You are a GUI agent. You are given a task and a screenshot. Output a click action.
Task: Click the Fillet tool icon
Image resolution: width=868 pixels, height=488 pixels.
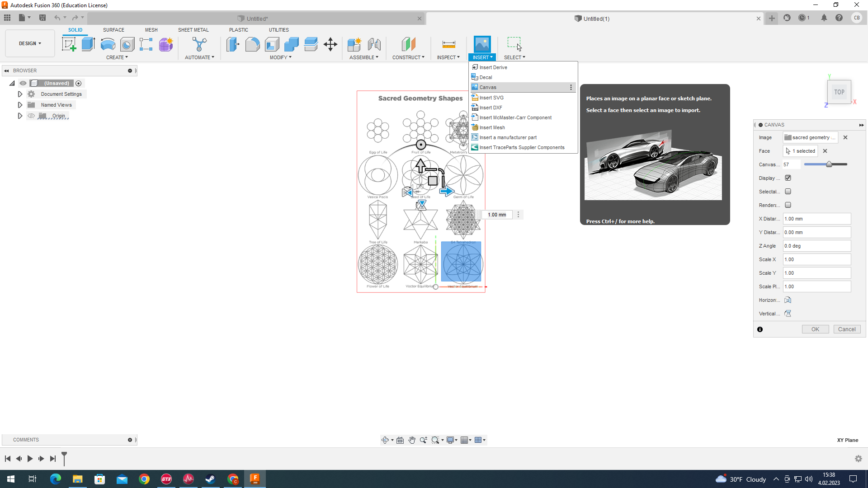[252, 44]
